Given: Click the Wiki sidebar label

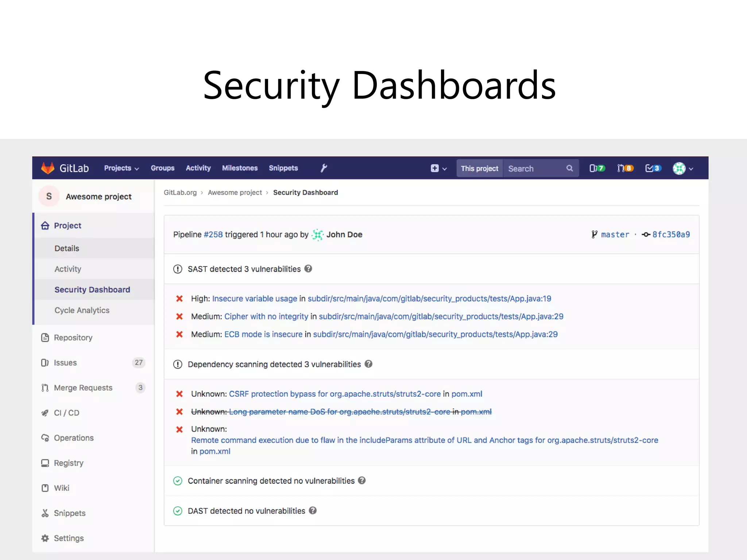Looking at the screenshot, I should coord(62,488).
